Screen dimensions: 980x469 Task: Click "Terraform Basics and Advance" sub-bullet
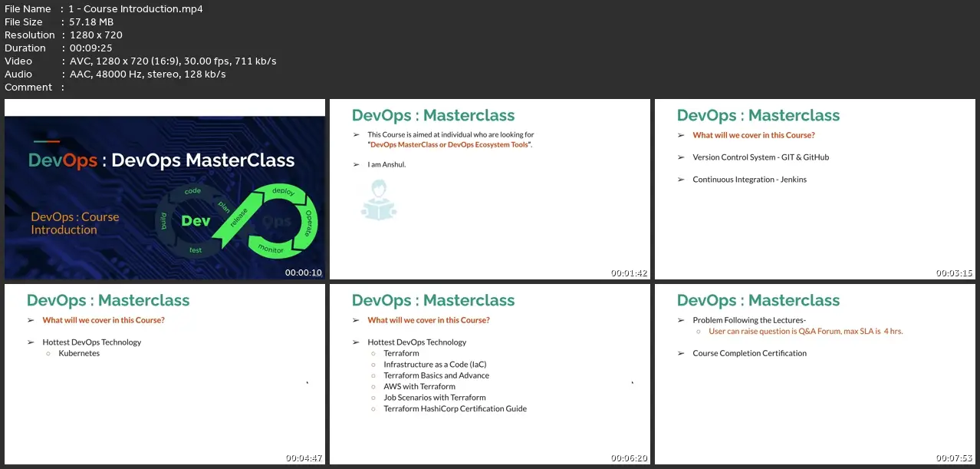click(x=436, y=375)
